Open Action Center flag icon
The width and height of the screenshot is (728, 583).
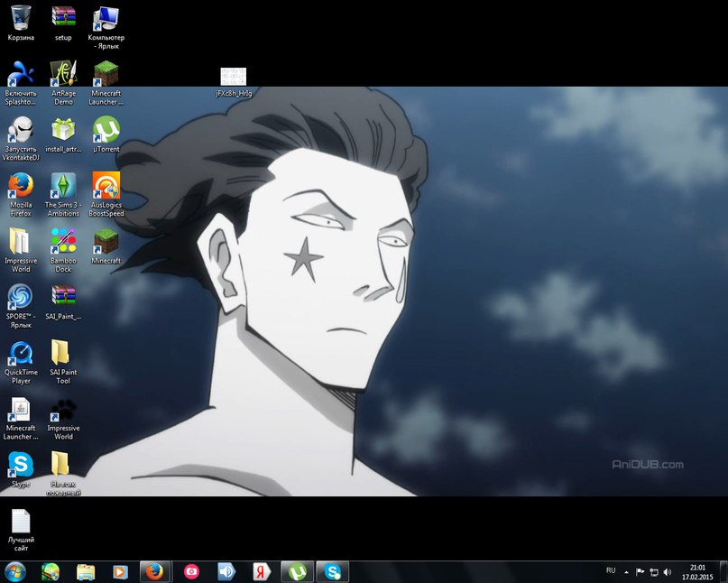click(x=640, y=572)
